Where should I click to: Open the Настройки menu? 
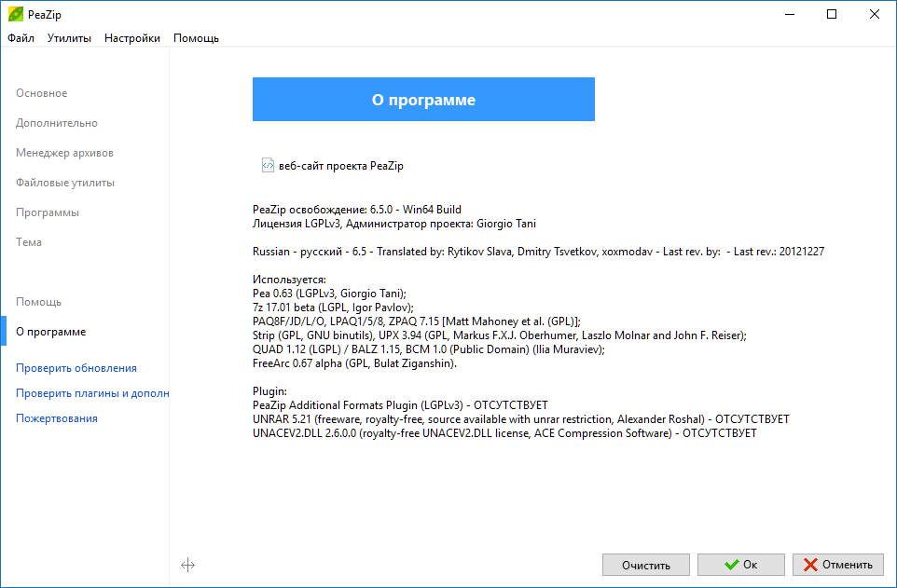(132, 38)
